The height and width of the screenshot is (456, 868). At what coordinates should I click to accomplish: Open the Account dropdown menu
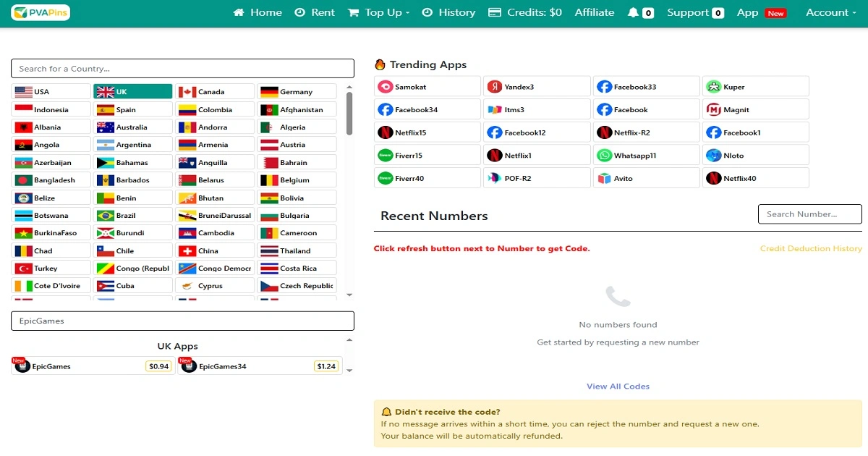[831, 12]
